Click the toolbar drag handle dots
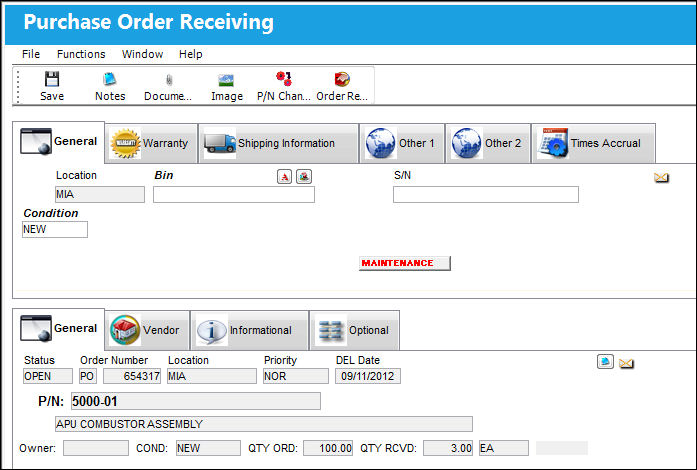 click(18, 86)
